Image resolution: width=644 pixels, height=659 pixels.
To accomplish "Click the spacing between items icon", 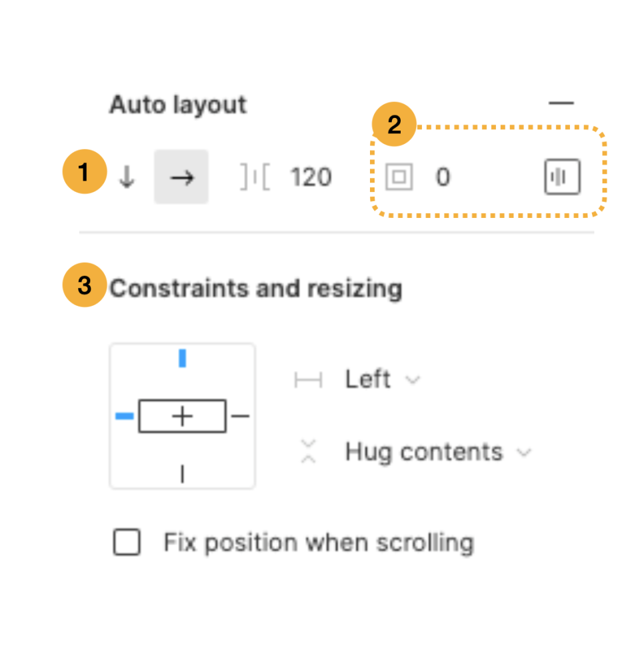I will tap(255, 177).
